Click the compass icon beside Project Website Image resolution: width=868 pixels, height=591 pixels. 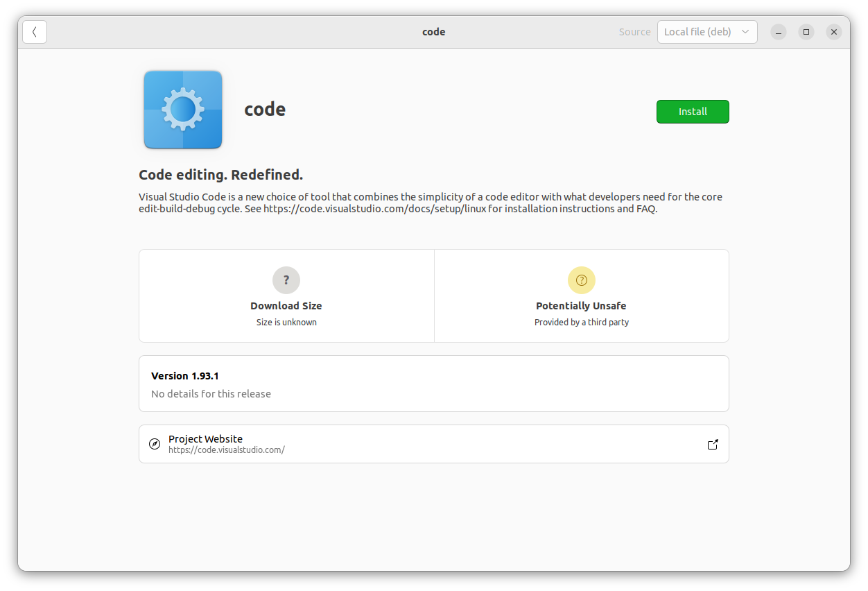pyautogui.click(x=155, y=444)
